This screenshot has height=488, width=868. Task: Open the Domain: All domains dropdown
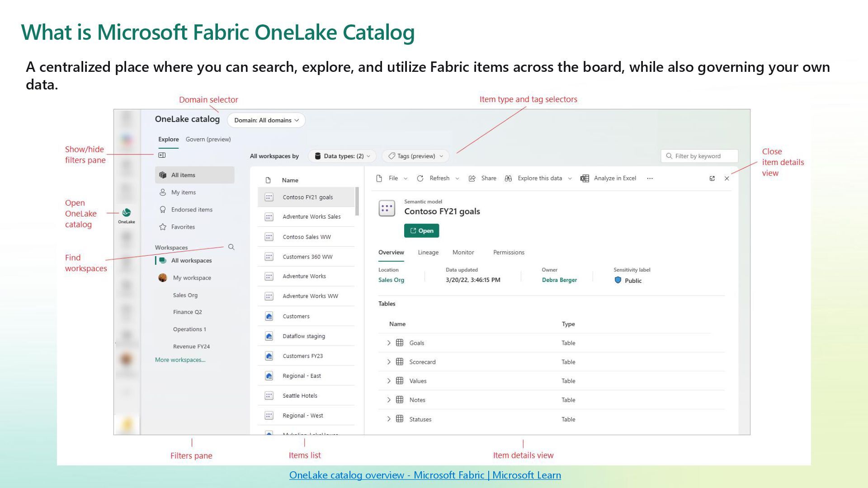coord(266,120)
